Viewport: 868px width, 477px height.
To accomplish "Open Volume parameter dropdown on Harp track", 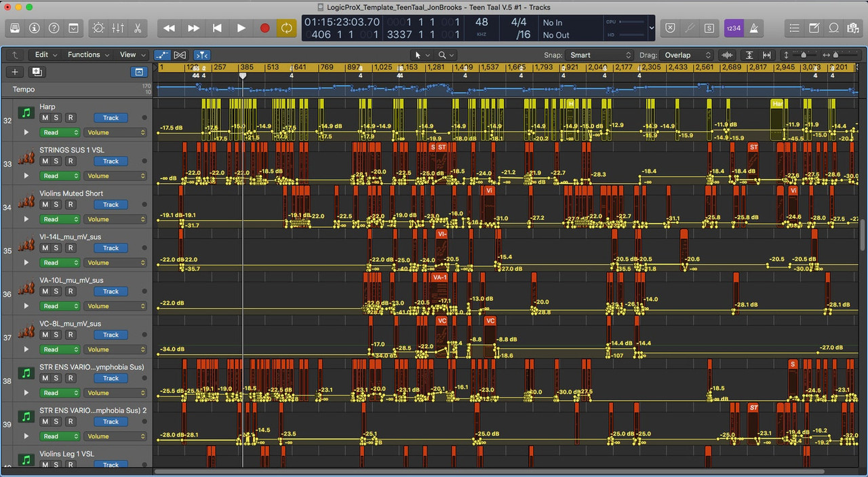I will pyautogui.click(x=115, y=133).
